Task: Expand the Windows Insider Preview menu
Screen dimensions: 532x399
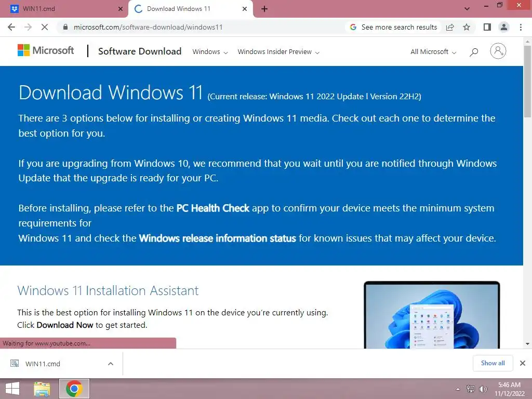Action: [x=278, y=52]
